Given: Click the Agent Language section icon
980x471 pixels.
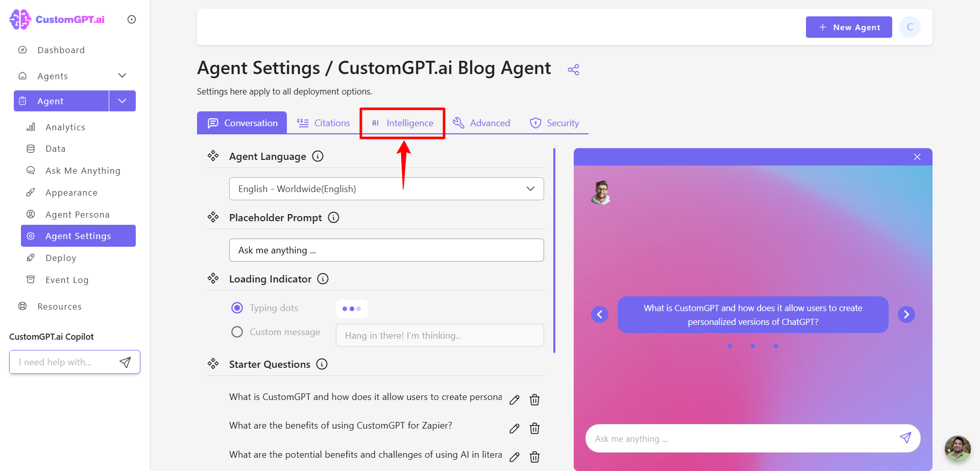Looking at the screenshot, I should click(x=213, y=156).
